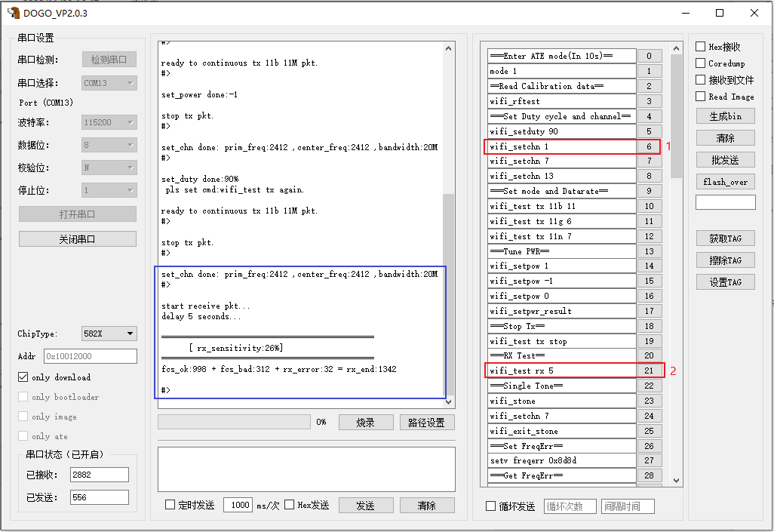Click the 'setv freqerr 0x8d8d' field
774x532 pixels.
click(562, 460)
